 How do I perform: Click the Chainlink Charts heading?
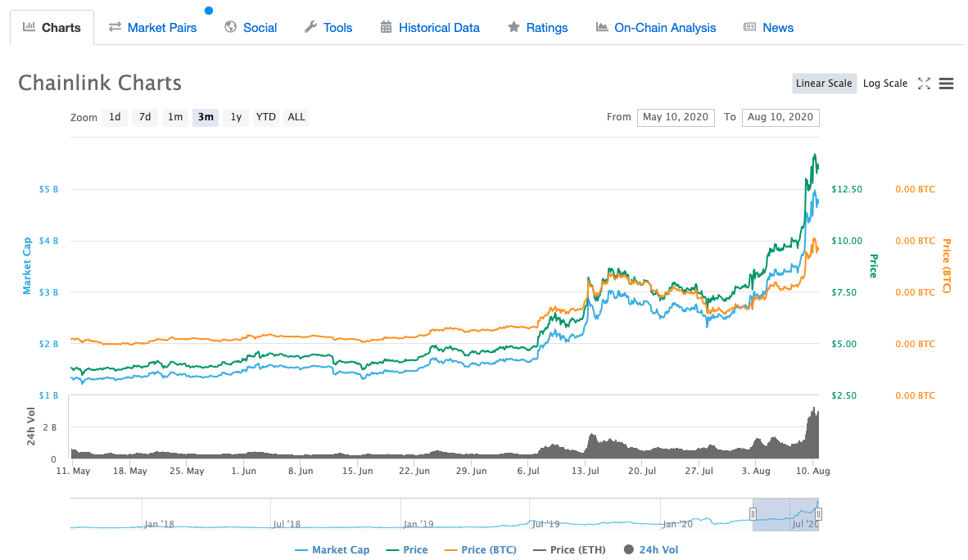pyautogui.click(x=100, y=83)
